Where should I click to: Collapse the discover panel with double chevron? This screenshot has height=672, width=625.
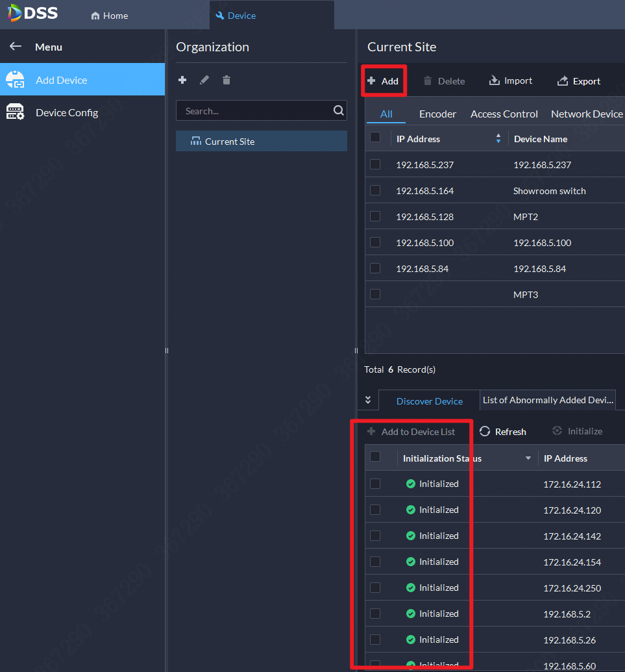[x=368, y=400]
